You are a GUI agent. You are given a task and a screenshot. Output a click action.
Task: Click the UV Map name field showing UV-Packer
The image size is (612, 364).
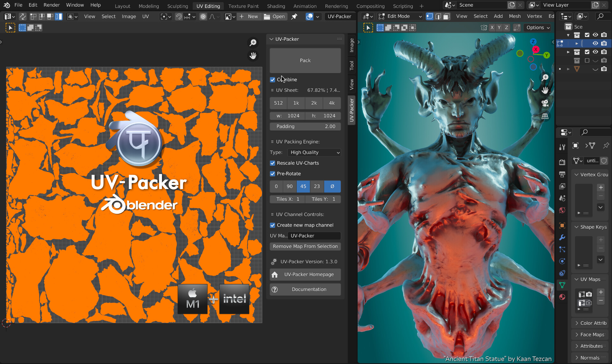(314, 236)
